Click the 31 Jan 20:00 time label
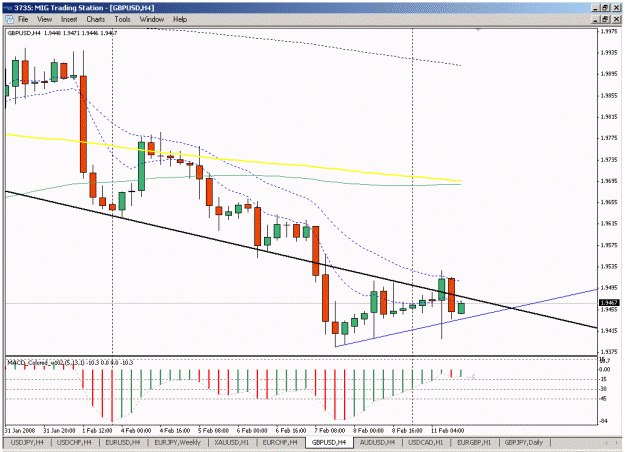Image resolution: width=625 pixels, height=452 pixels. pyautogui.click(x=59, y=430)
